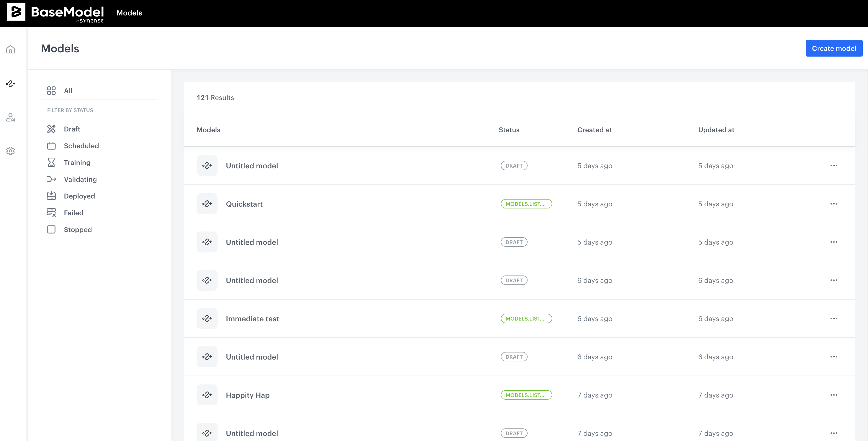Click the Immediate test model icon

[207, 318]
